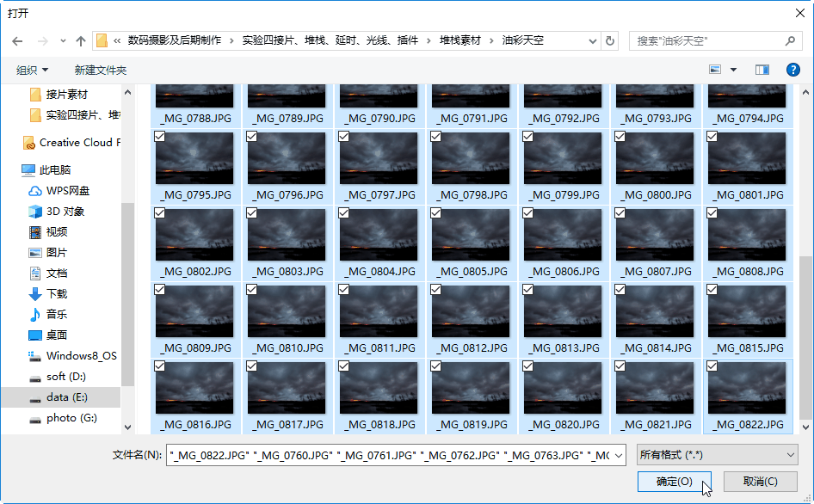Toggle the preview pane icon
This screenshot has width=814, height=504.
(x=762, y=70)
